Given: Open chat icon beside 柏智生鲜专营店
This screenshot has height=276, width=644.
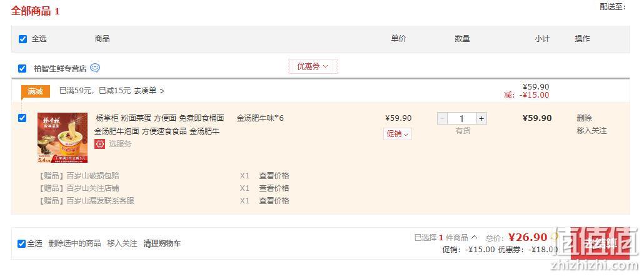Looking at the screenshot, I should pos(95,68).
